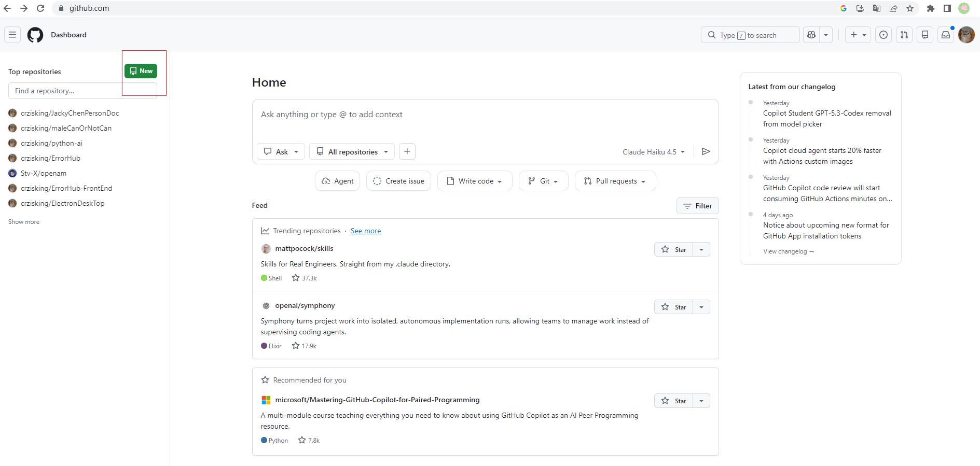The width and height of the screenshot is (980, 466).
Task: Click the 7.8k star count for microsoft repository
Action: point(309,441)
